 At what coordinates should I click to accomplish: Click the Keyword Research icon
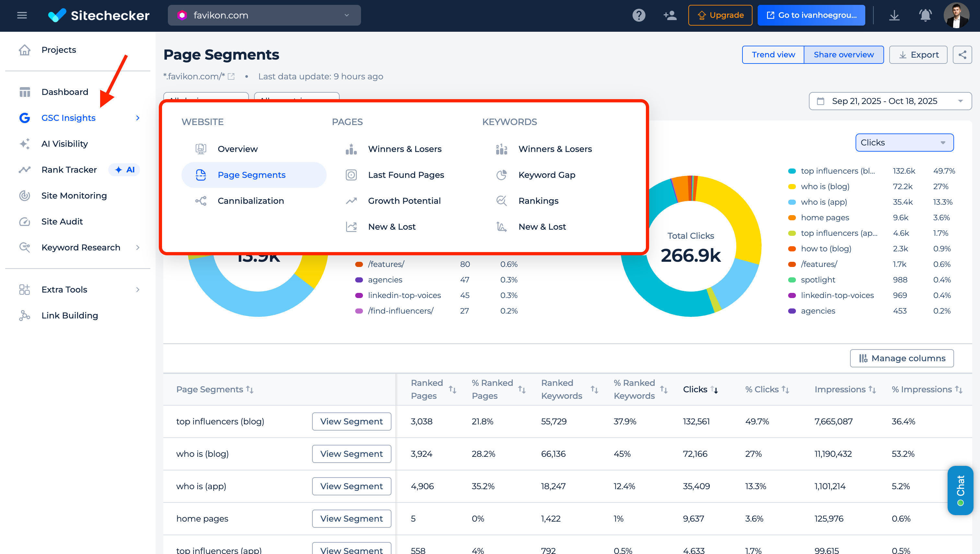click(25, 247)
